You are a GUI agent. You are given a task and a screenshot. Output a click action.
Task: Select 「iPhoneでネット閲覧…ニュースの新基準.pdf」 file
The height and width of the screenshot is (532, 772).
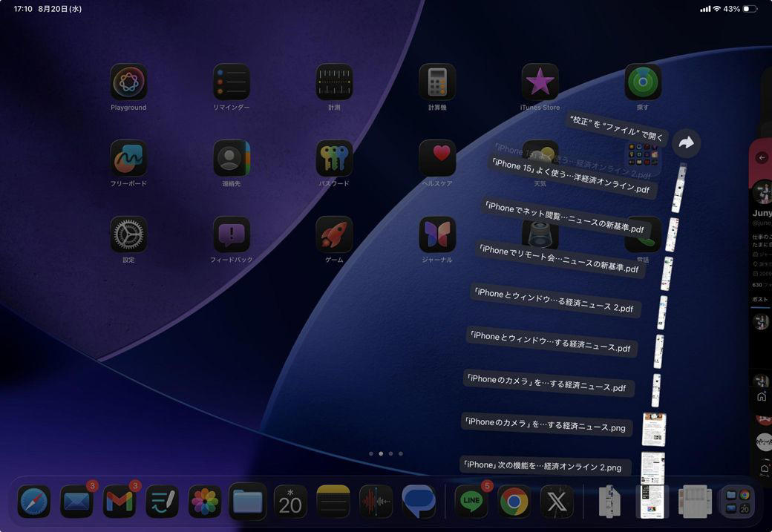point(565,217)
